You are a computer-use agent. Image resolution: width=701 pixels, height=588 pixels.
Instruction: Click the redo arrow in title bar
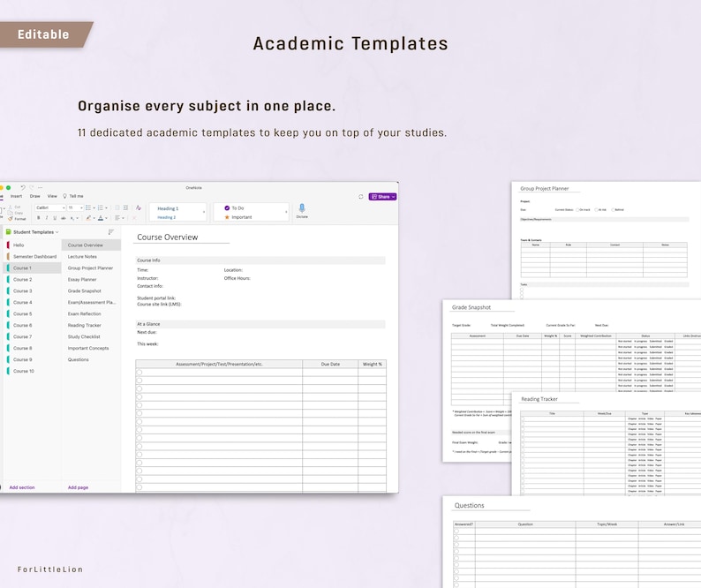tap(32, 187)
